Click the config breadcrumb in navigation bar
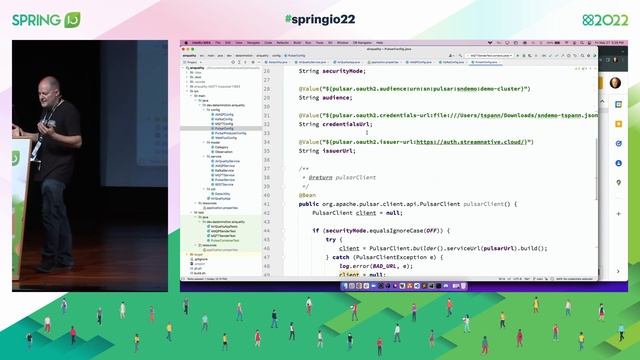640x360 pixels. tap(276, 56)
